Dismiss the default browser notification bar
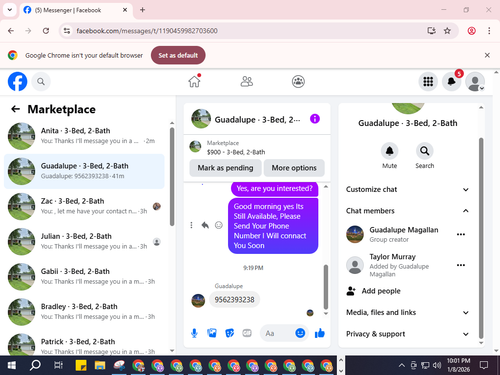 [487, 55]
